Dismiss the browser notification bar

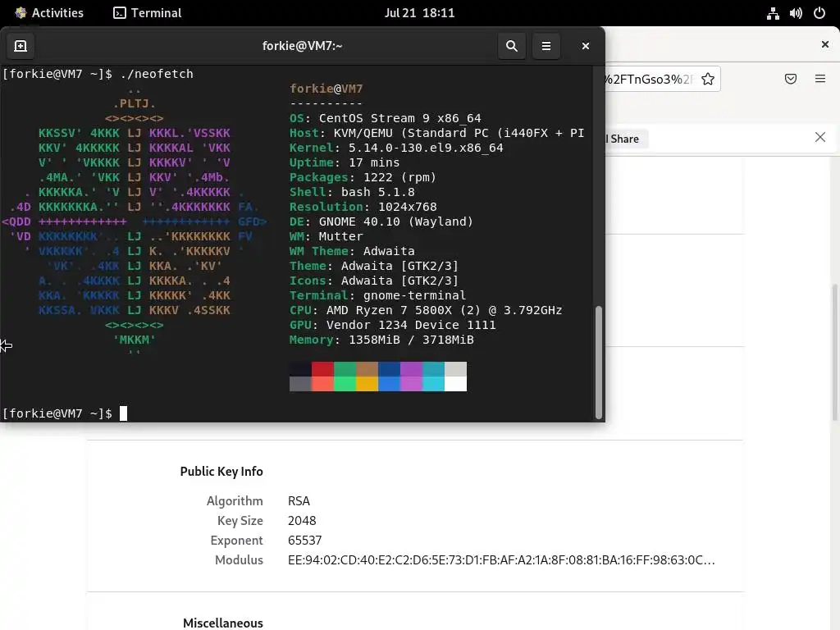pyautogui.click(x=819, y=137)
